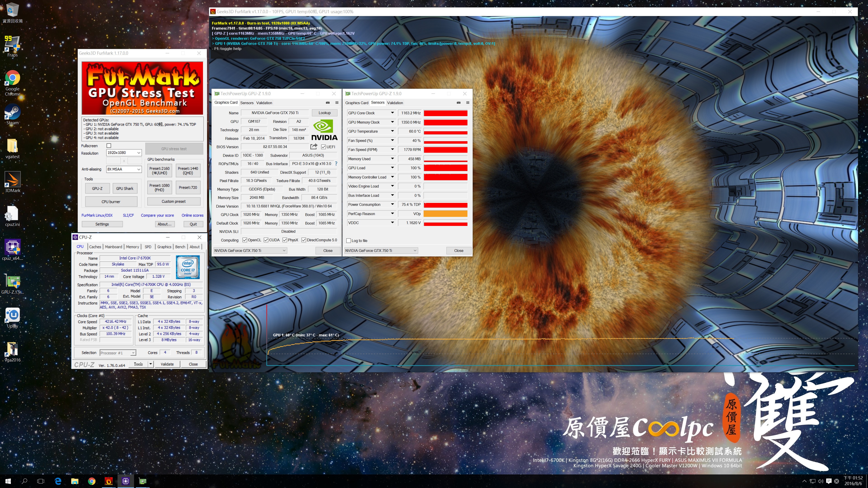Click the Intel Core i7 inside logo in CPU-Z
Screen dimensions: 868x488
(x=188, y=267)
